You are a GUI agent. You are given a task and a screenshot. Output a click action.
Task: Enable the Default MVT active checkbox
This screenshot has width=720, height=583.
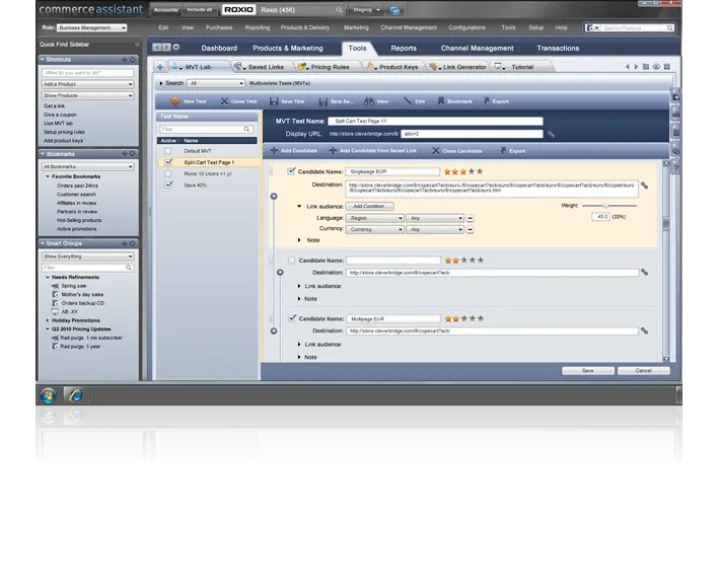tap(169, 150)
